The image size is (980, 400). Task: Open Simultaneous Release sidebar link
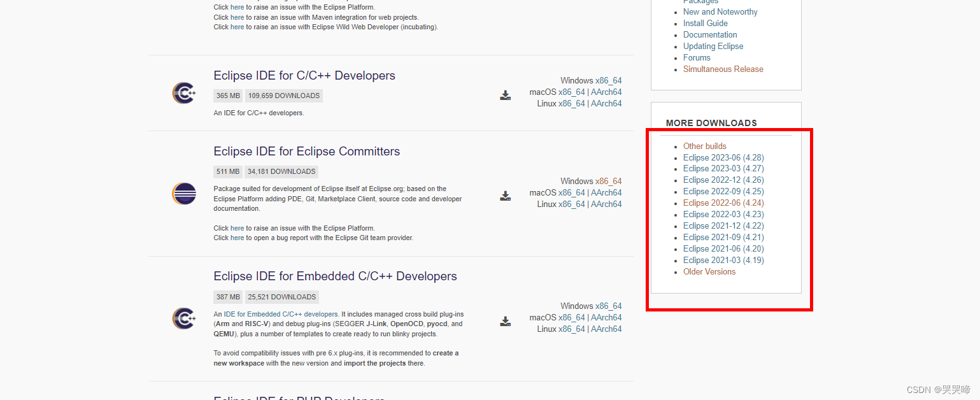(723, 69)
